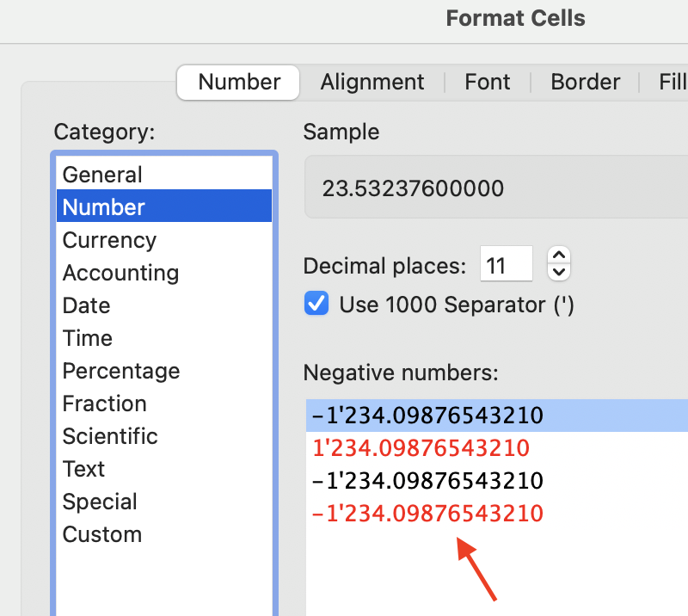This screenshot has width=688, height=616.
Task: Choose the Text category
Action: (x=83, y=469)
